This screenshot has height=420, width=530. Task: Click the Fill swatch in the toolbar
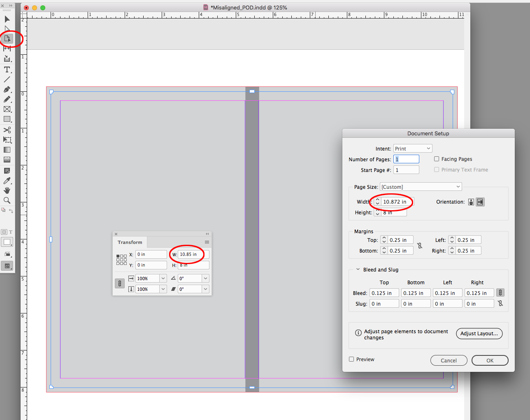point(7,242)
